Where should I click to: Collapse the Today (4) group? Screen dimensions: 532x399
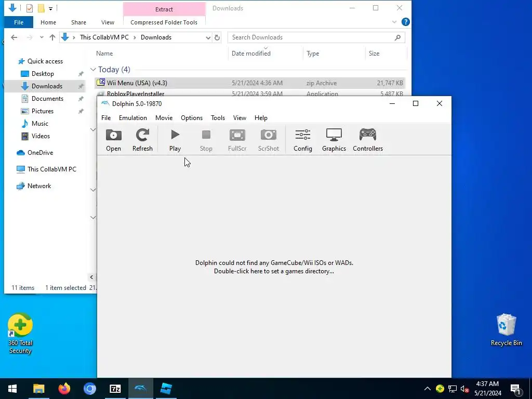93,70
